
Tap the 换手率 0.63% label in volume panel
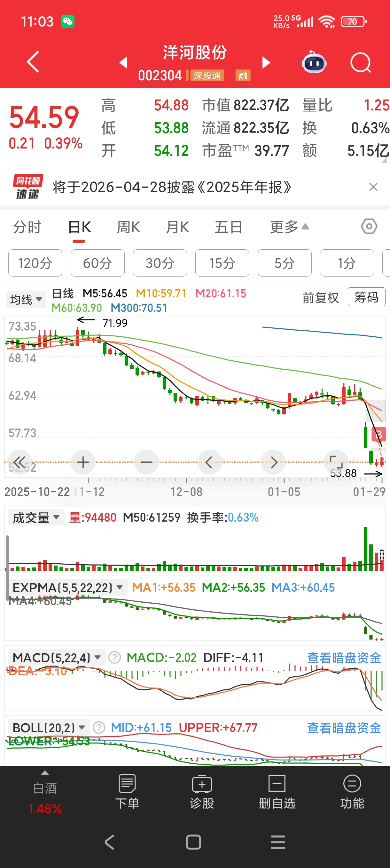pos(223,518)
